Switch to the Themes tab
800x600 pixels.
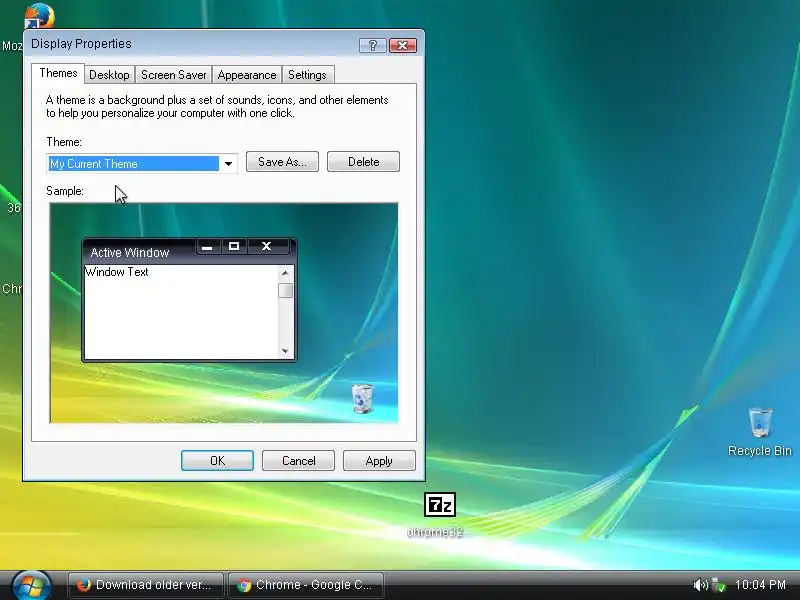point(58,73)
